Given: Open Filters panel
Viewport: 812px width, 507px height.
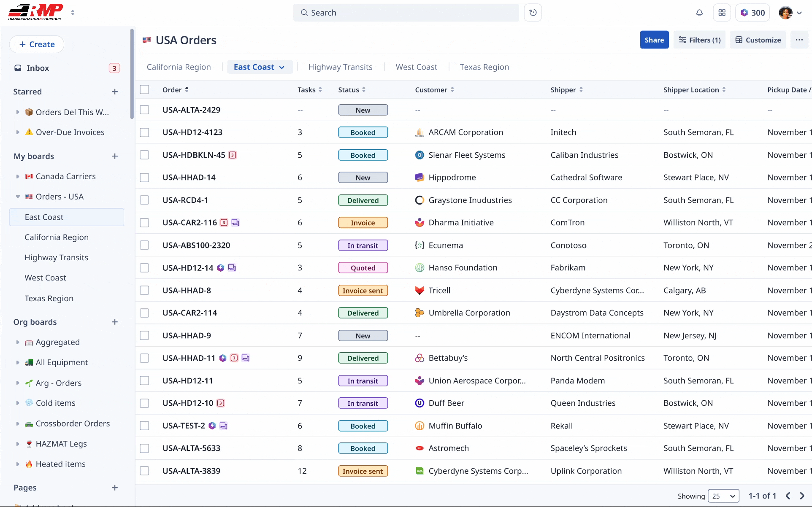Looking at the screenshot, I should point(699,40).
